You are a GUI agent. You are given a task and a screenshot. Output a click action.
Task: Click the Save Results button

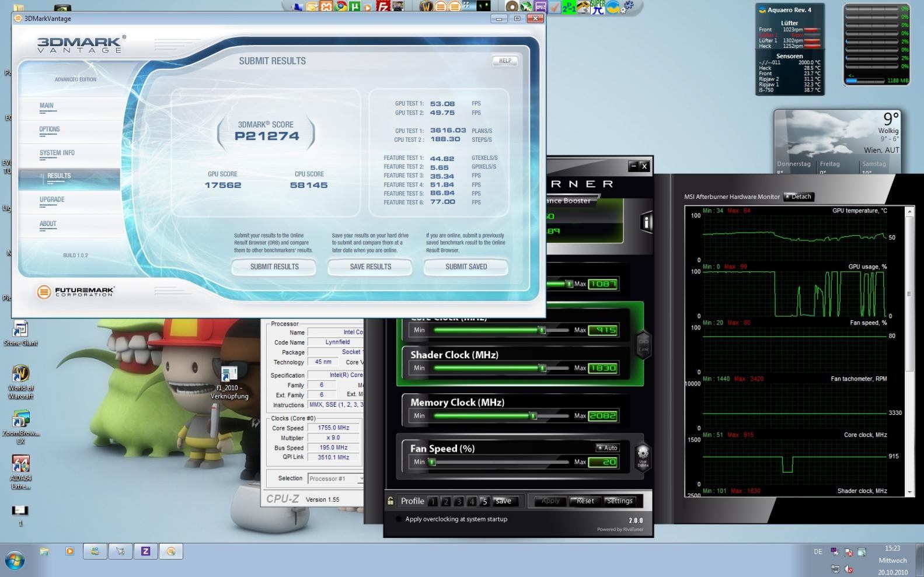[370, 267]
